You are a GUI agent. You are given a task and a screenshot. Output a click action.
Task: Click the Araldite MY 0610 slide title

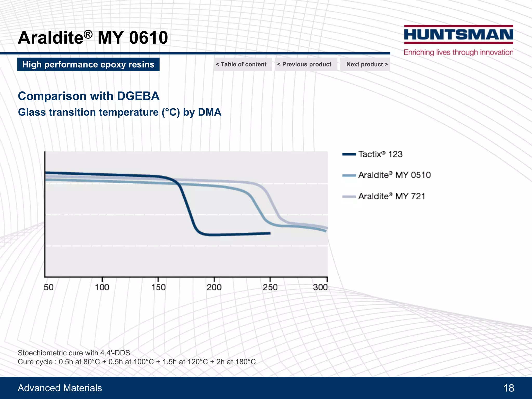[x=93, y=38]
